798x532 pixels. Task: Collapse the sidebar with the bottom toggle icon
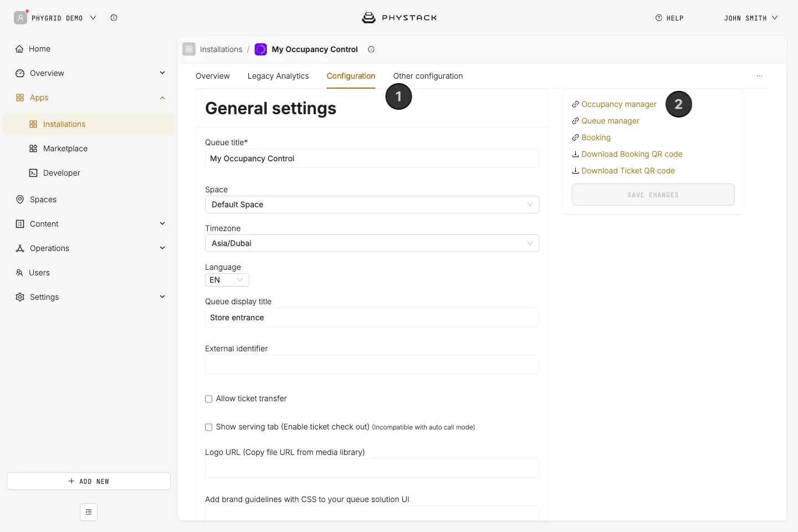tap(89, 512)
